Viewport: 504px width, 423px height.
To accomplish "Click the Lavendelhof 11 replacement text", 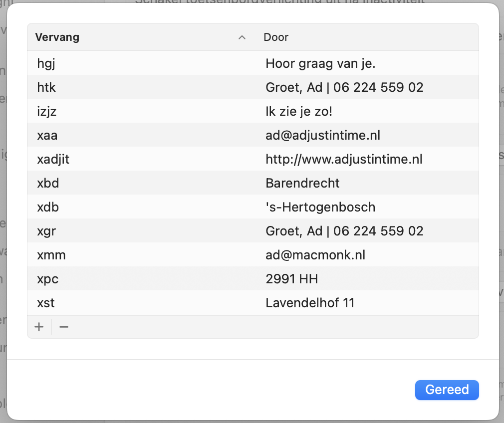I will tap(310, 303).
